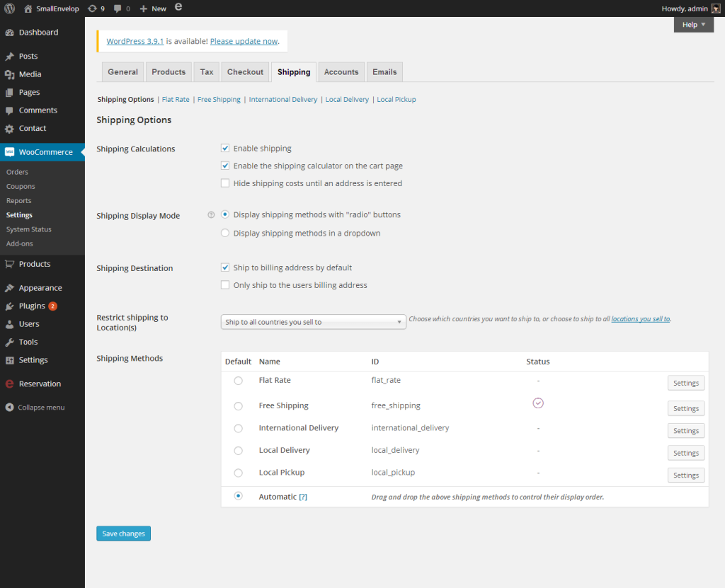This screenshot has width=725, height=588.
Task: Set International Delivery as default method
Action: tap(238, 429)
